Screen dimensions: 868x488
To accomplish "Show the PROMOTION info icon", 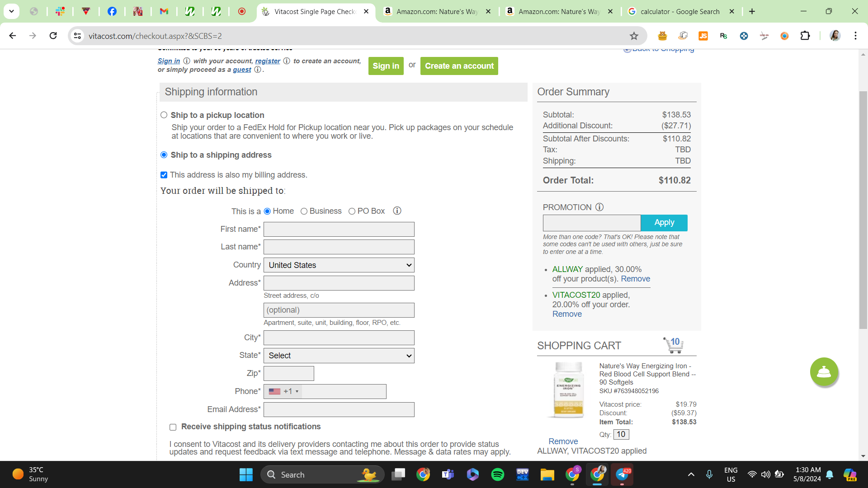I will 599,207.
